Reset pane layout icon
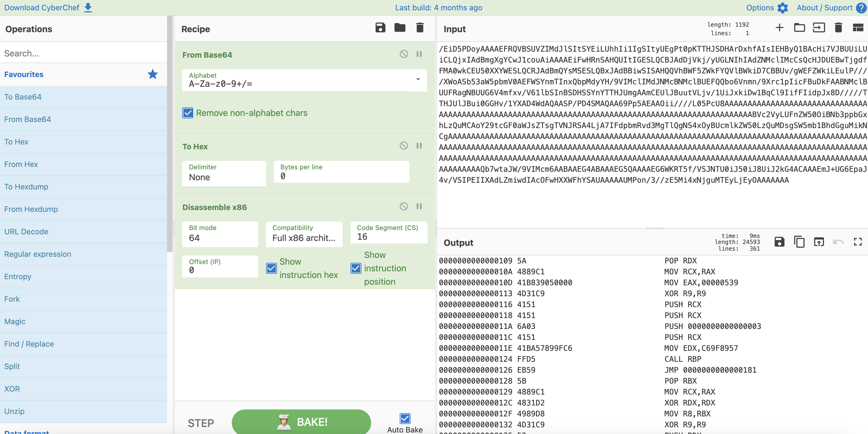This screenshot has height=434, width=868. pyautogui.click(x=858, y=28)
